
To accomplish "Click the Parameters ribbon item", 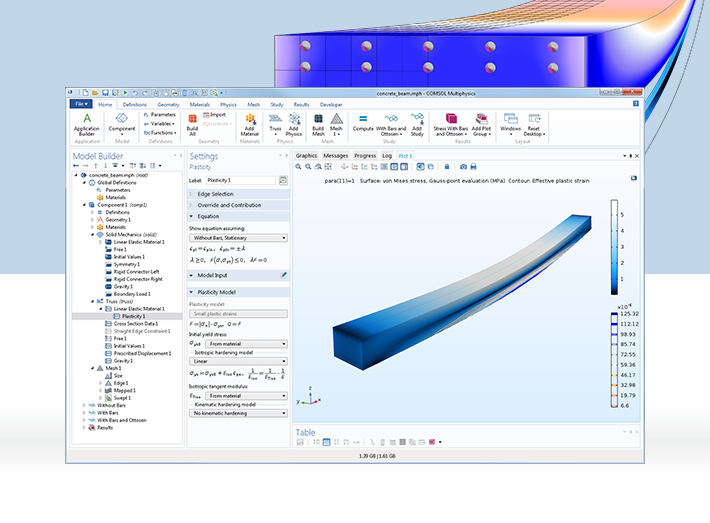I will pos(159,115).
